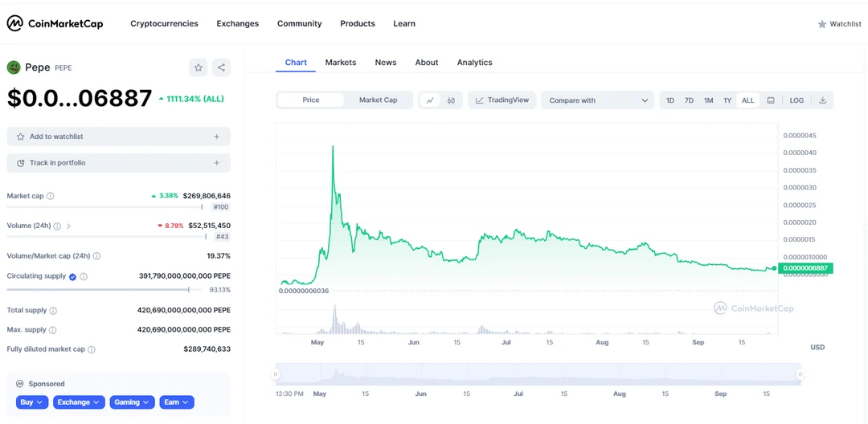Click the share icon next to Pepe
This screenshot has width=868, height=424.
pos(221,67)
